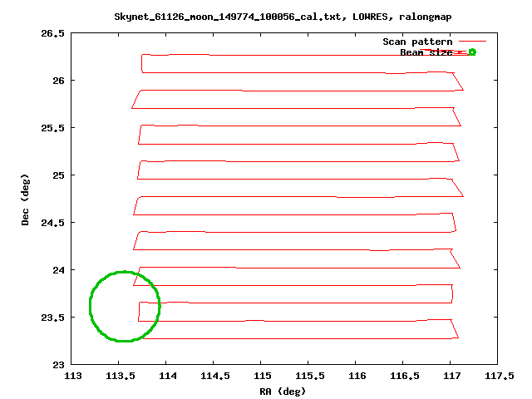Screen dimensions: 532x399
Task: Click the 26.5 tick label on y-axis
Action: click(x=53, y=33)
